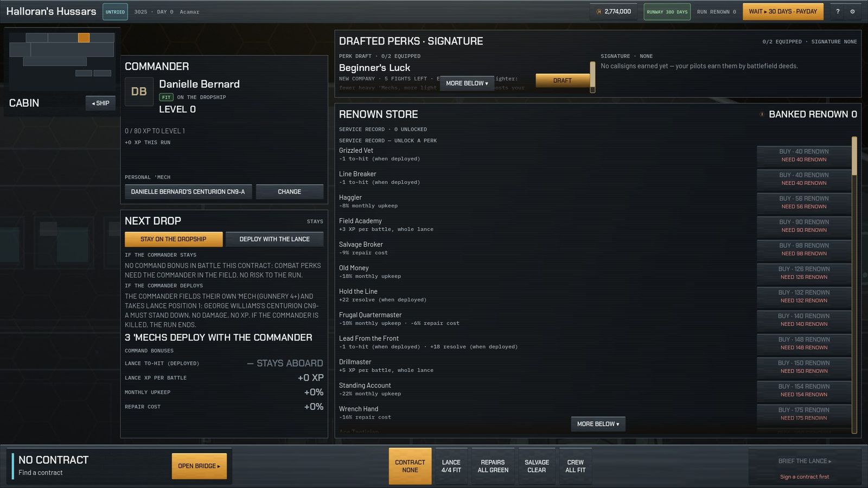868x488 pixels.
Task: Click the Drafted Perks panel scrollbar
Action: click(x=592, y=77)
